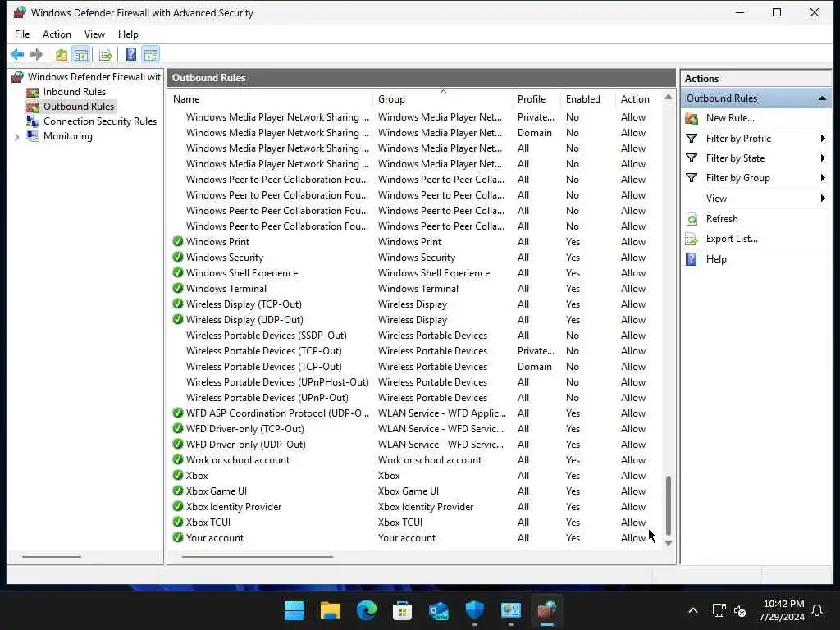Click the rules list scroll-up arrow
Viewport: 840px width, 630px height.
(668, 97)
